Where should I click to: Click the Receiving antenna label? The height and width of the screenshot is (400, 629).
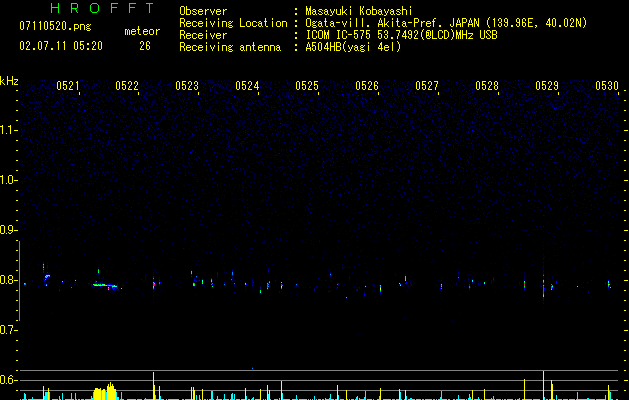(230, 47)
